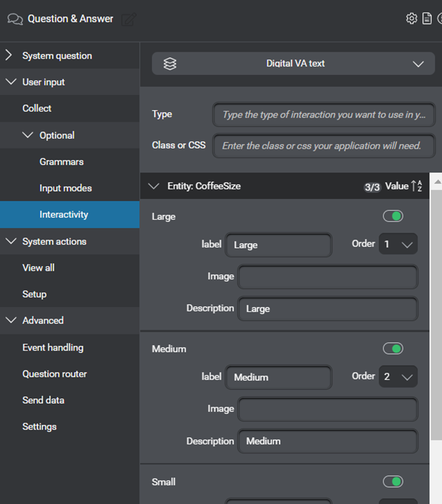The width and height of the screenshot is (442, 504).
Task: Click the Type input field
Action: click(324, 115)
